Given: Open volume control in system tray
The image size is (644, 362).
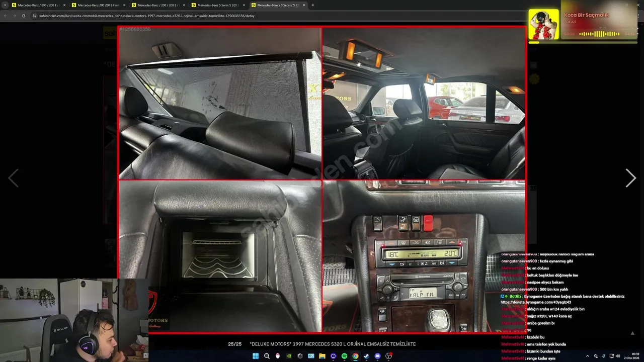Looking at the screenshot, I should tap(618, 356).
